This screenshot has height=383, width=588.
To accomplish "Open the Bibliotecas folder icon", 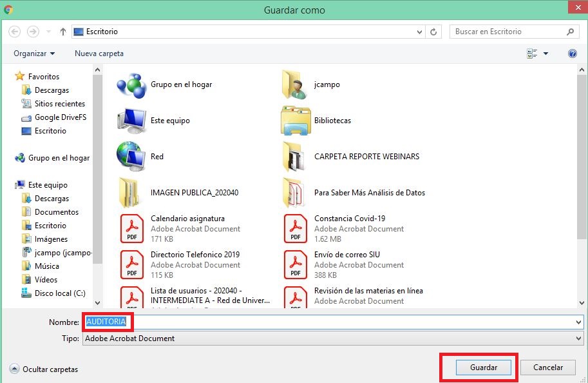I will tap(296, 121).
